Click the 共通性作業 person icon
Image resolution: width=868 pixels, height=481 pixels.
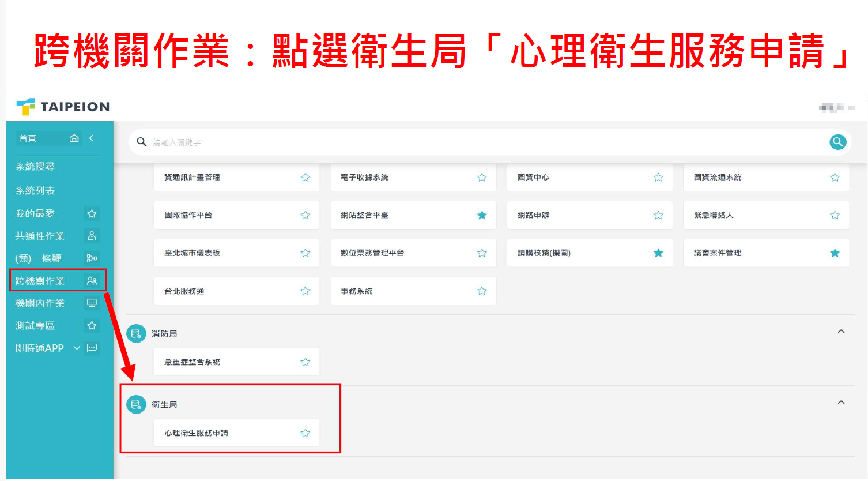(92, 236)
